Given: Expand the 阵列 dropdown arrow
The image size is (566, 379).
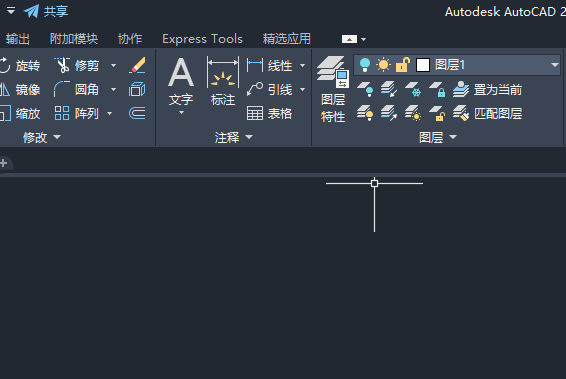Looking at the screenshot, I should [109, 114].
